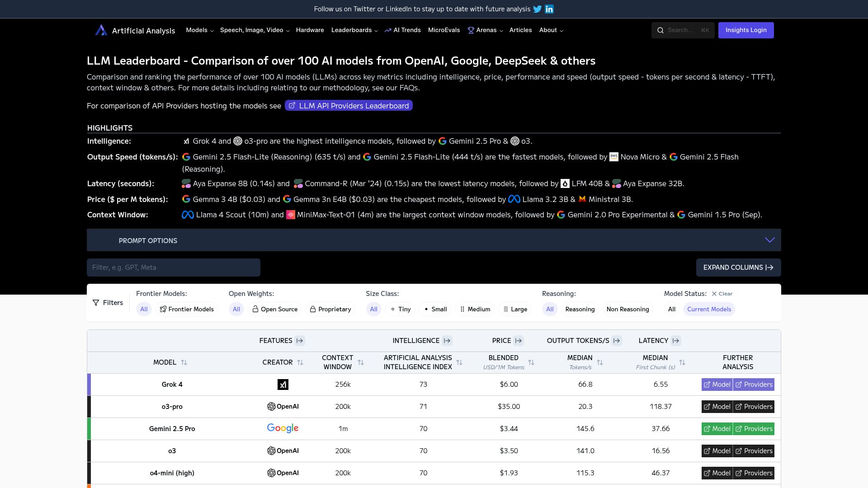The width and height of the screenshot is (868, 488).
Task: Sort by Creator column arrows
Action: coord(300,362)
